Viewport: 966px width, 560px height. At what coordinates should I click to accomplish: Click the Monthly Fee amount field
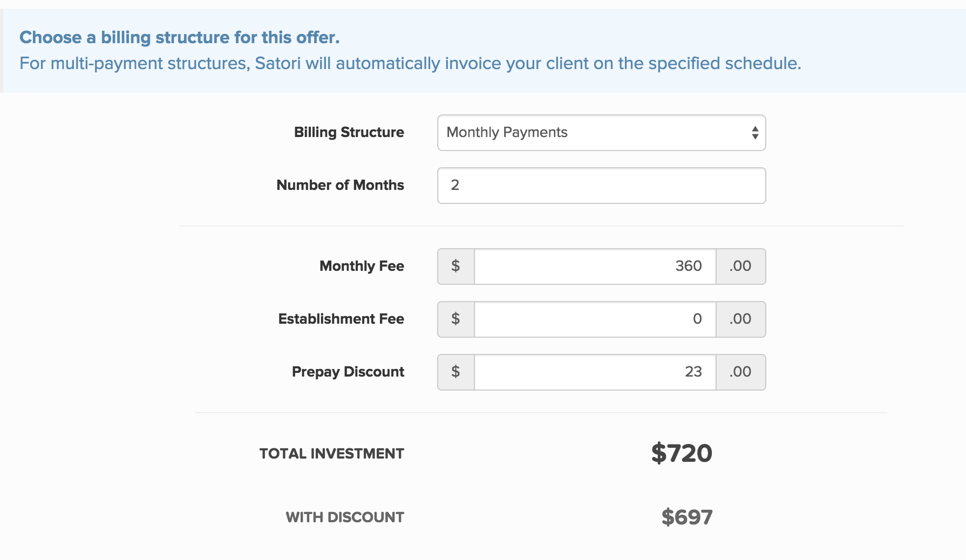coord(595,267)
